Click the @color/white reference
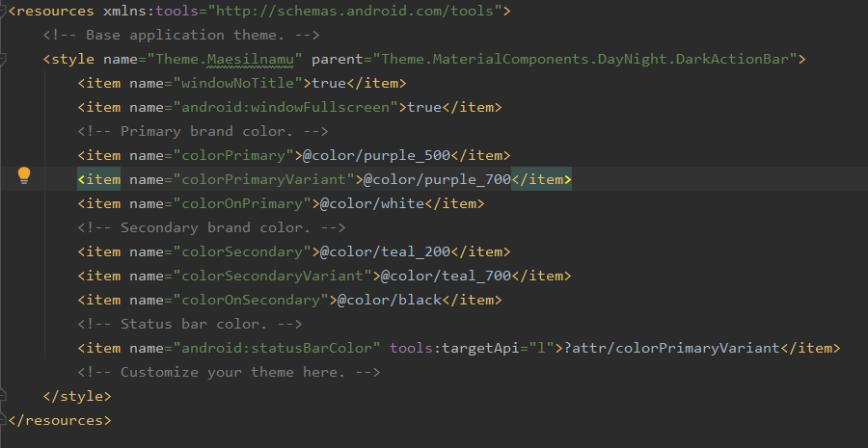The image size is (868, 448). 372,203
